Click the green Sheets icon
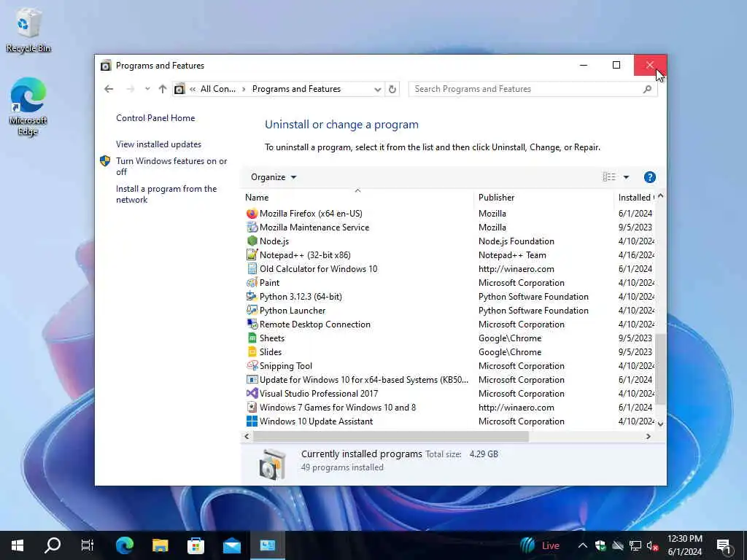The width and height of the screenshot is (747, 560). click(252, 338)
